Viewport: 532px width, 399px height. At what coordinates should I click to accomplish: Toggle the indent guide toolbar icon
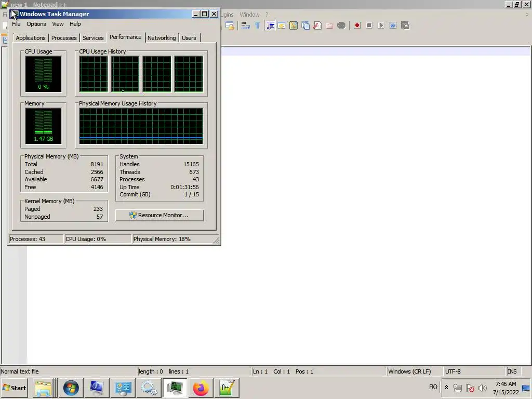tap(270, 25)
